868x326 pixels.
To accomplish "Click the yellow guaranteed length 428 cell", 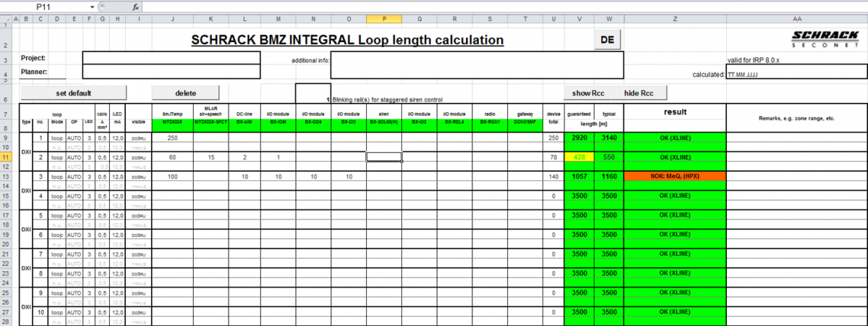I will (x=579, y=157).
